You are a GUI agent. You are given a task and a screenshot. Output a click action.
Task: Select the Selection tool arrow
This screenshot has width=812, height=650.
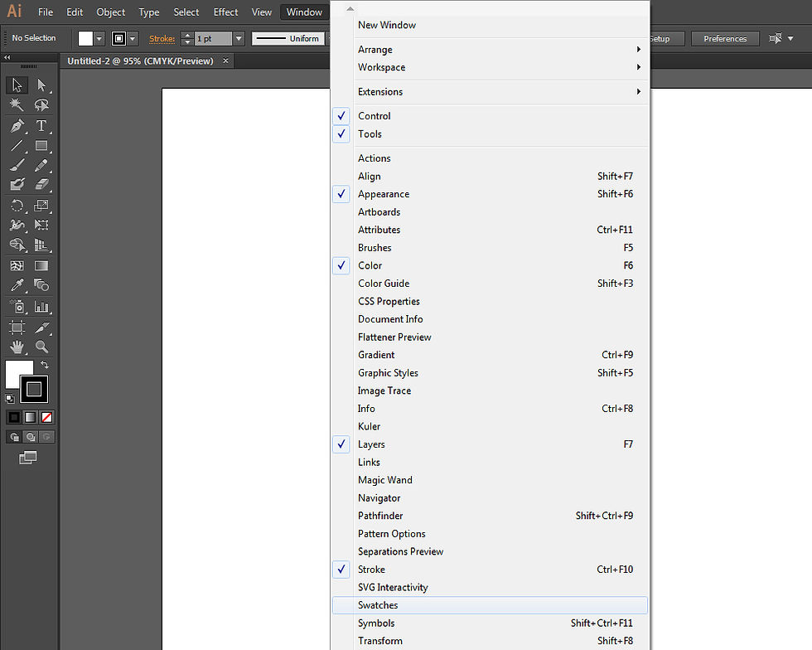[17, 85]
